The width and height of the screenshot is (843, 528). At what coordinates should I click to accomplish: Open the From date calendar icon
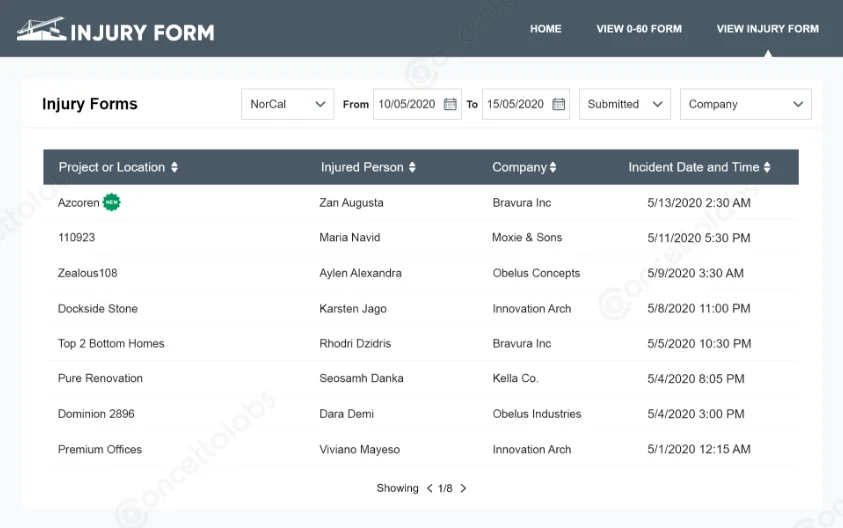[450, 104]
